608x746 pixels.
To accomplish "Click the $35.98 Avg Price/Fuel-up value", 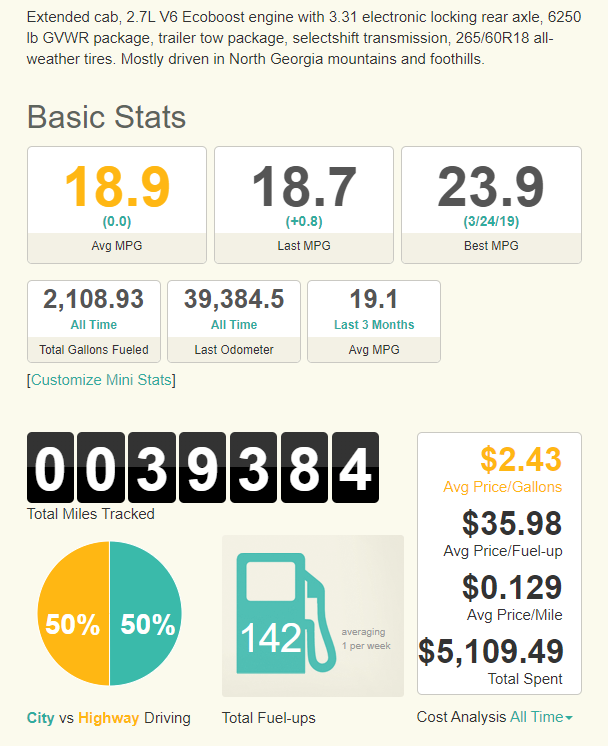I will point(511,523).
